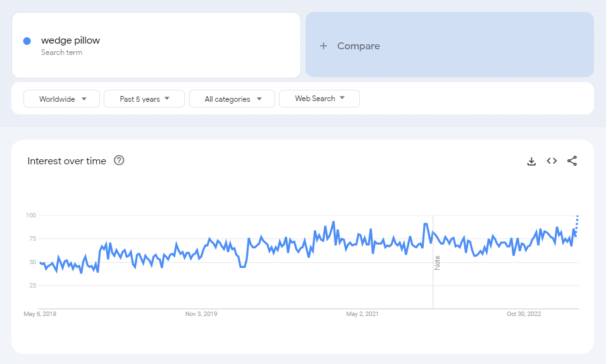Image resolution: width=606 pixels, height=364 pixels.
Task: Click the Interest over time heading
Action: (x=66, y=161)
